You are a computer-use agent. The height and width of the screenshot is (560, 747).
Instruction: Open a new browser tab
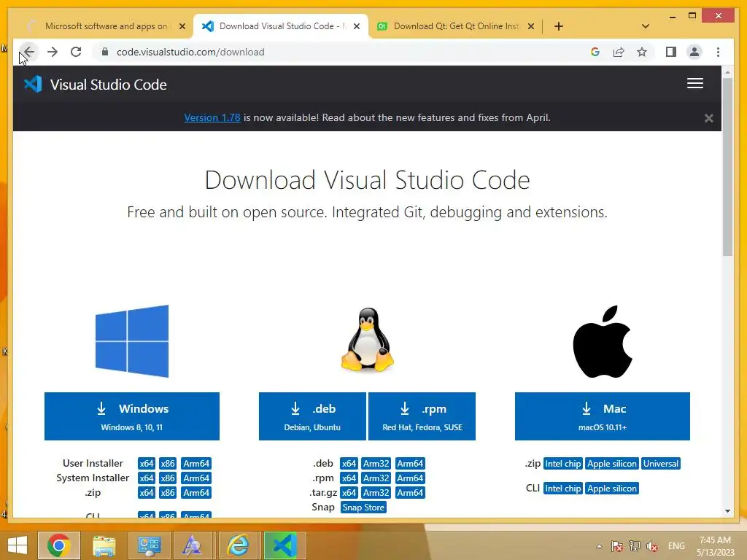pos(559,26)
